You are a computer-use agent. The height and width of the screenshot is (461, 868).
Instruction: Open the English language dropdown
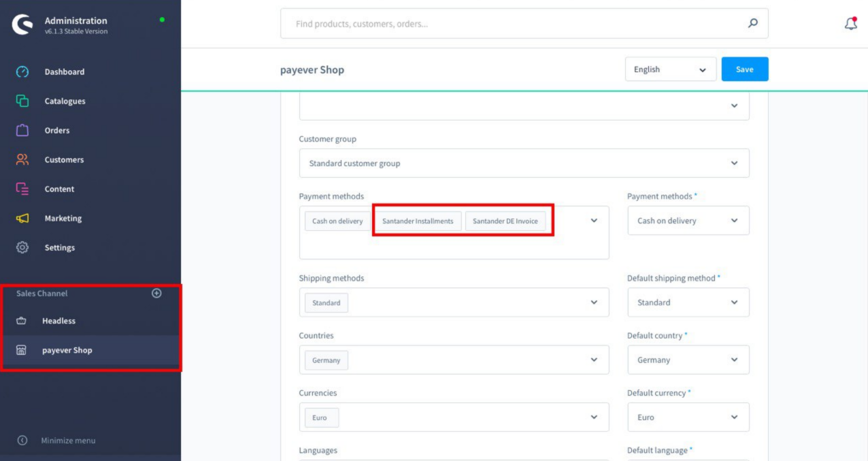tap(671, 69)
